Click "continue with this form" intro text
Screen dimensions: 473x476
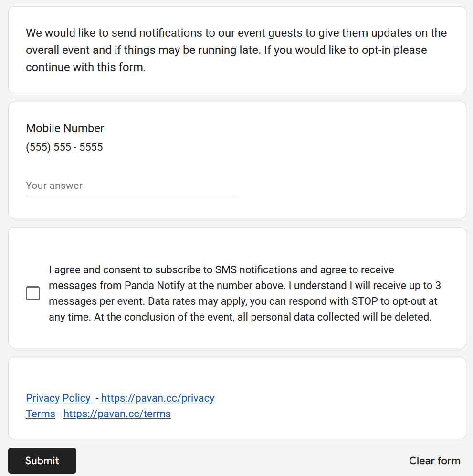tap(85, 67)
